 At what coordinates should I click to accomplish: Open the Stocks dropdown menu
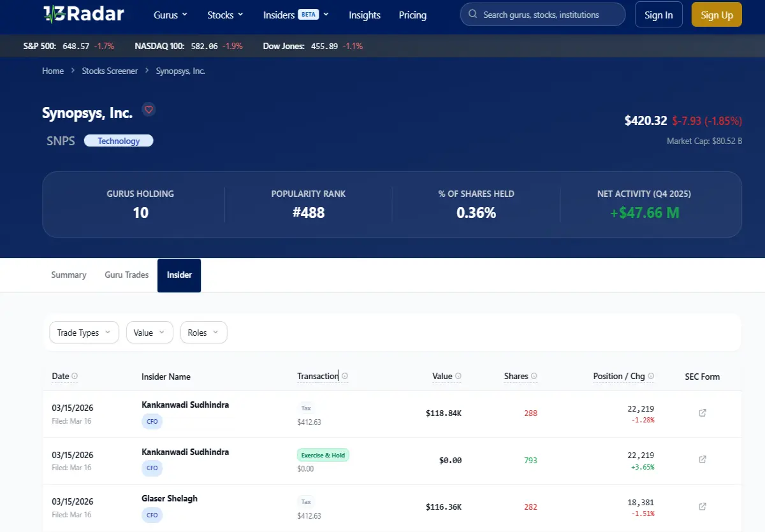coord(226,15)
